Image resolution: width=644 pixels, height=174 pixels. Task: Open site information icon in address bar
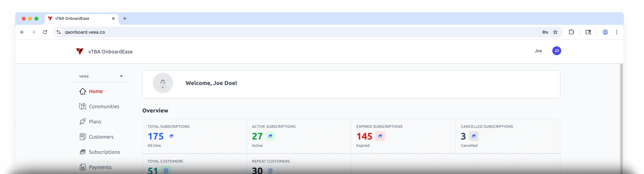[59, 32]
